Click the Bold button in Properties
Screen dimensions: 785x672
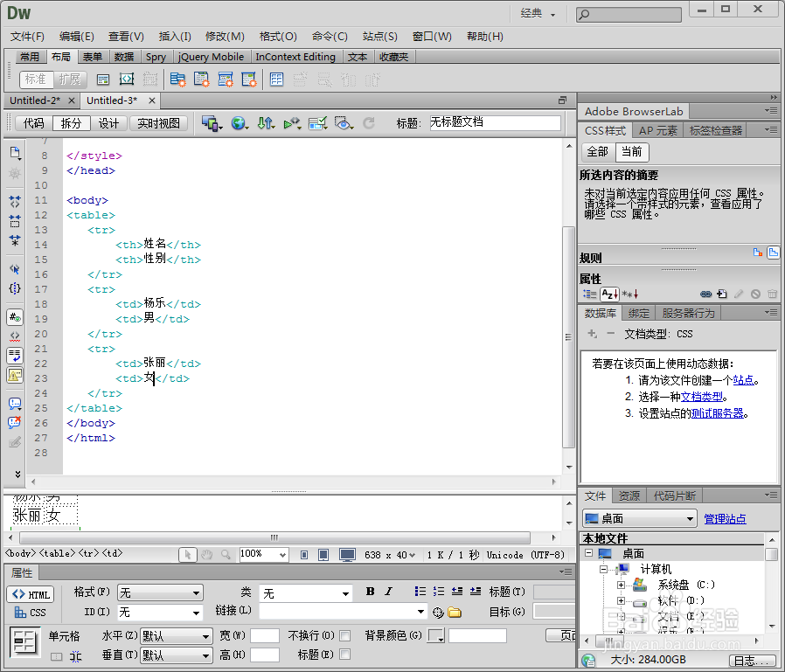(x=370, y=592)
